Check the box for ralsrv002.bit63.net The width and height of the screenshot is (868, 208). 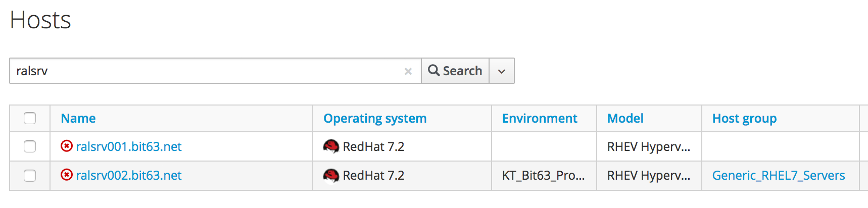[30, 175]
